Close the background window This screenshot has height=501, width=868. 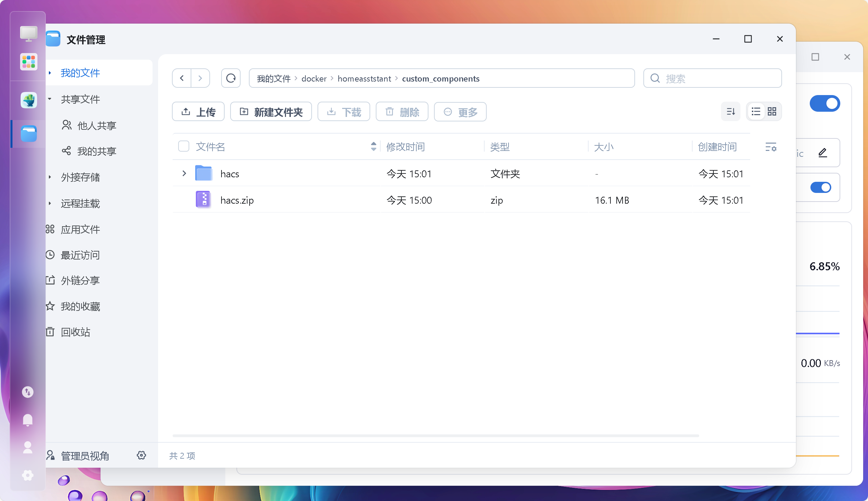[x=847, y=57]
